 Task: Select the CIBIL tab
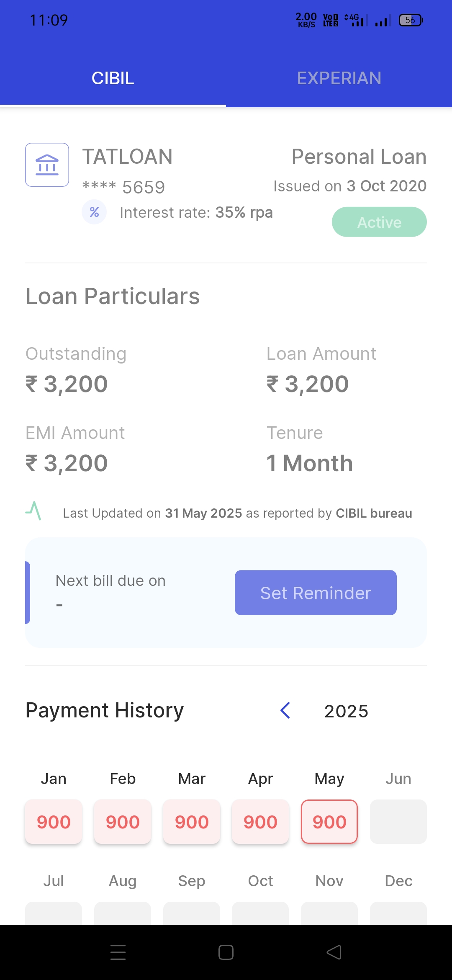tap(113, 78)
